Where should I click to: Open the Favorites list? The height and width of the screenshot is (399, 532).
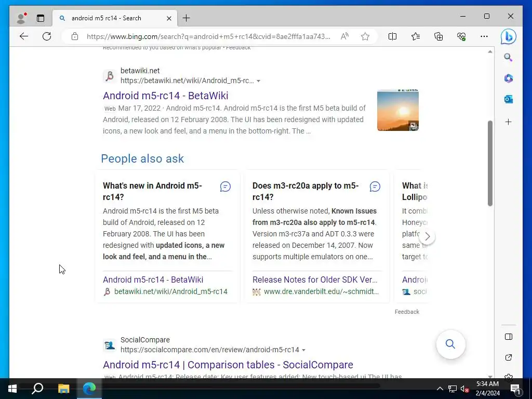[415, 36]
